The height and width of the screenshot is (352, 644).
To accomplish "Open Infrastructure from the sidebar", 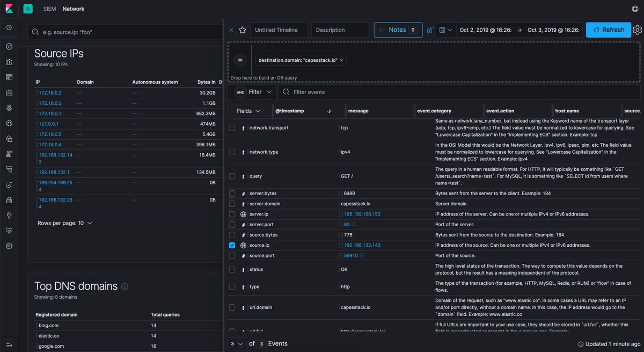I will [x=9, y=139].
